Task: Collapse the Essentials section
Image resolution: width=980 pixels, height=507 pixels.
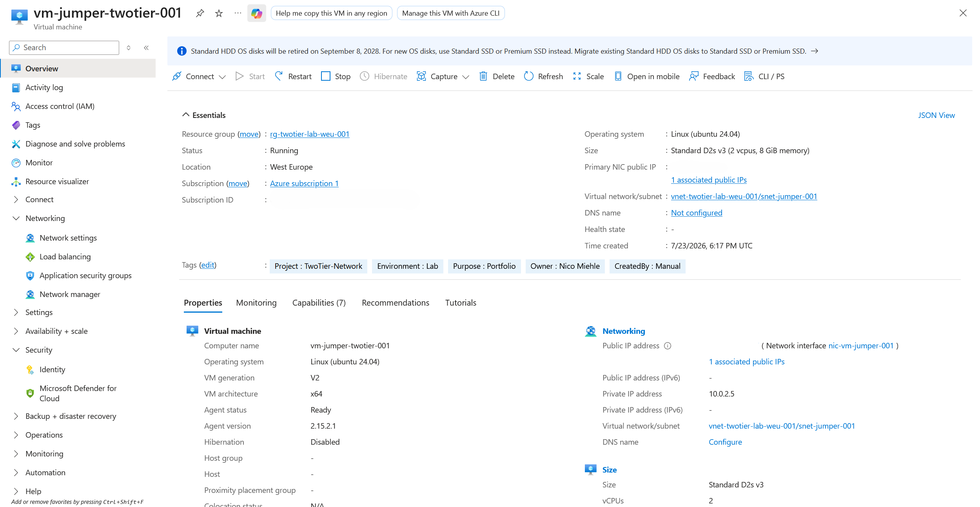Action: (x=186, y=115)
